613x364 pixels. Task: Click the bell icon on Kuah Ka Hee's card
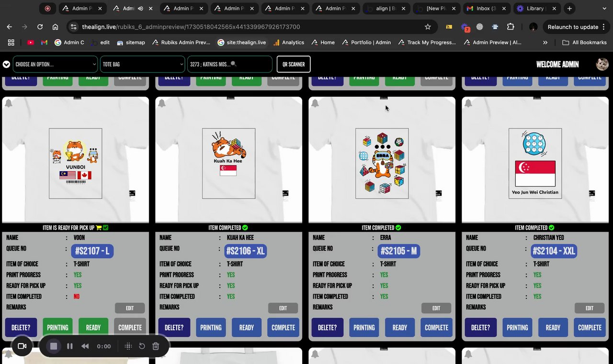coord(162,103)
